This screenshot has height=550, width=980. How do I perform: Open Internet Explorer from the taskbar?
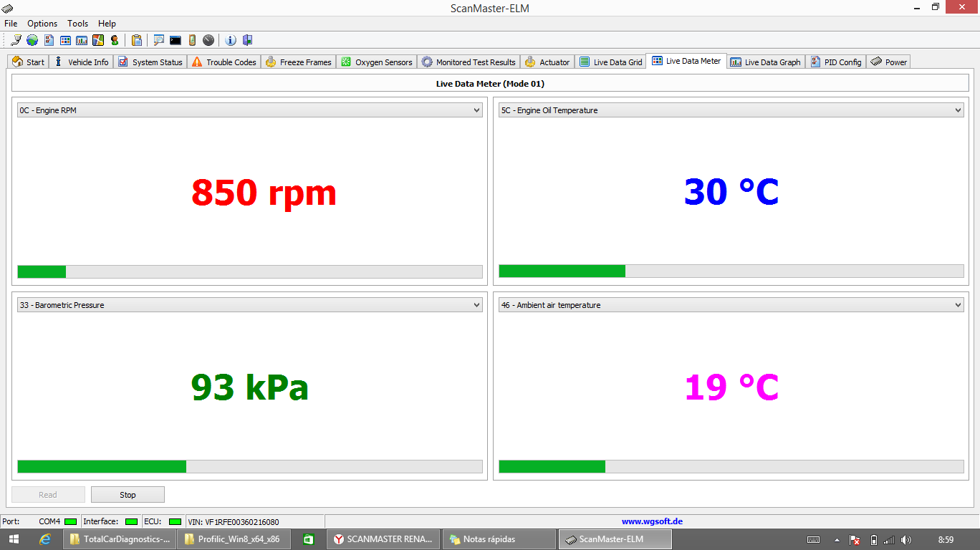pos(46,539)
